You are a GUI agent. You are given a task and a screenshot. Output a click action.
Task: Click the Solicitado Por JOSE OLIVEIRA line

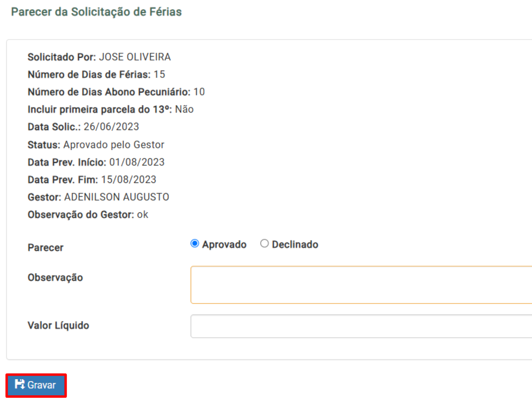click(x=99, y=57)
